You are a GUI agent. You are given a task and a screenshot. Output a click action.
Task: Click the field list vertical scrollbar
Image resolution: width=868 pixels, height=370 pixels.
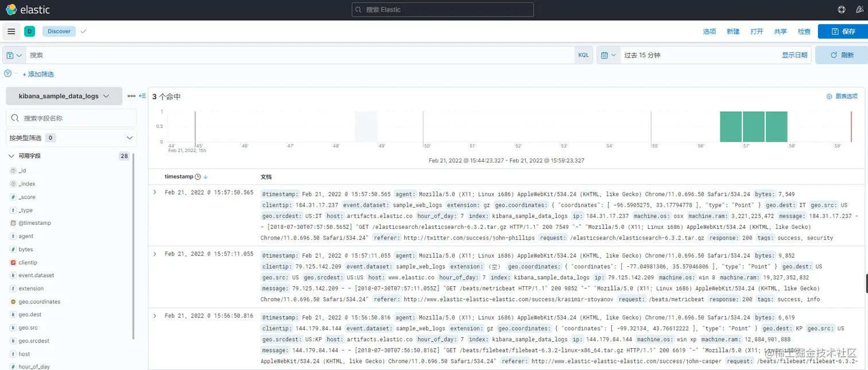pyautogui.click(x=134, y=247)
